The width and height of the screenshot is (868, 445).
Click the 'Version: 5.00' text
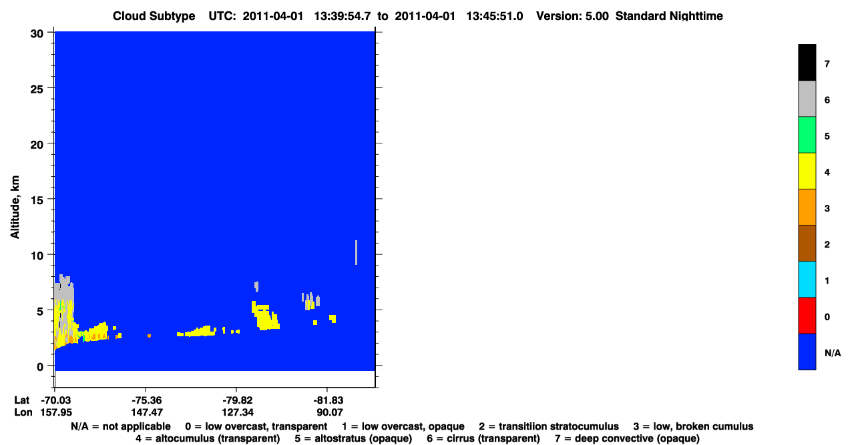tap(572, 16)
